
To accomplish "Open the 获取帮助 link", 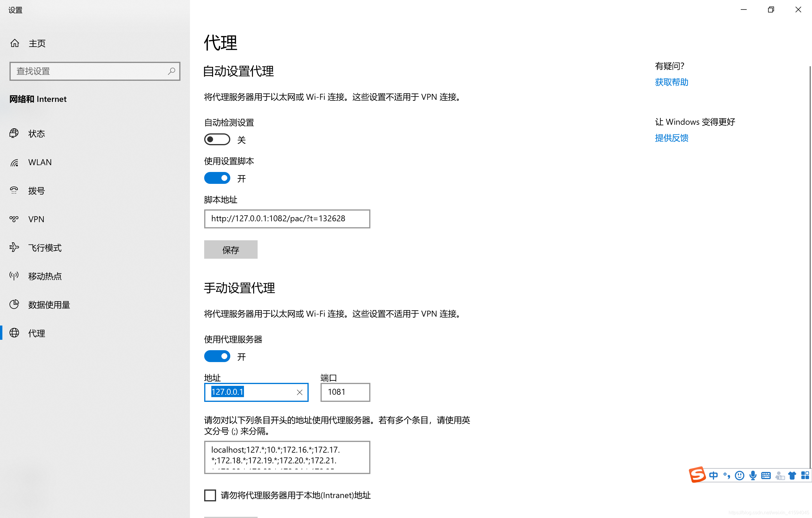I will tap(671, 82).
